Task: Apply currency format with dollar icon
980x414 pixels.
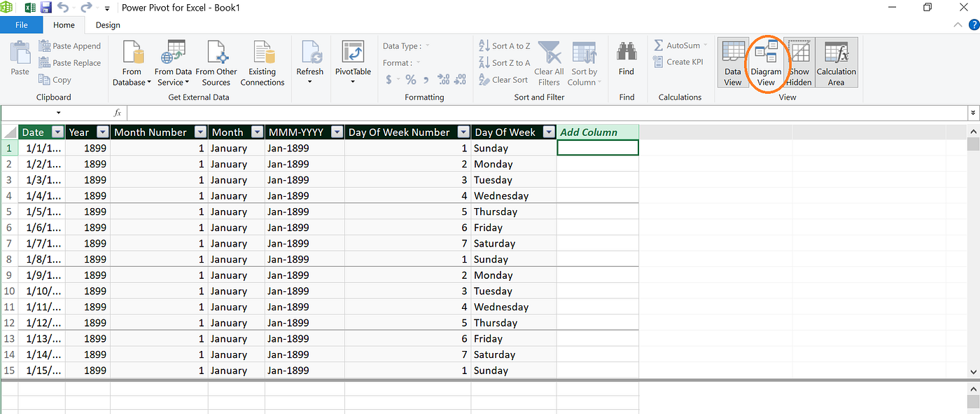Action: click(x=391, y=79)
